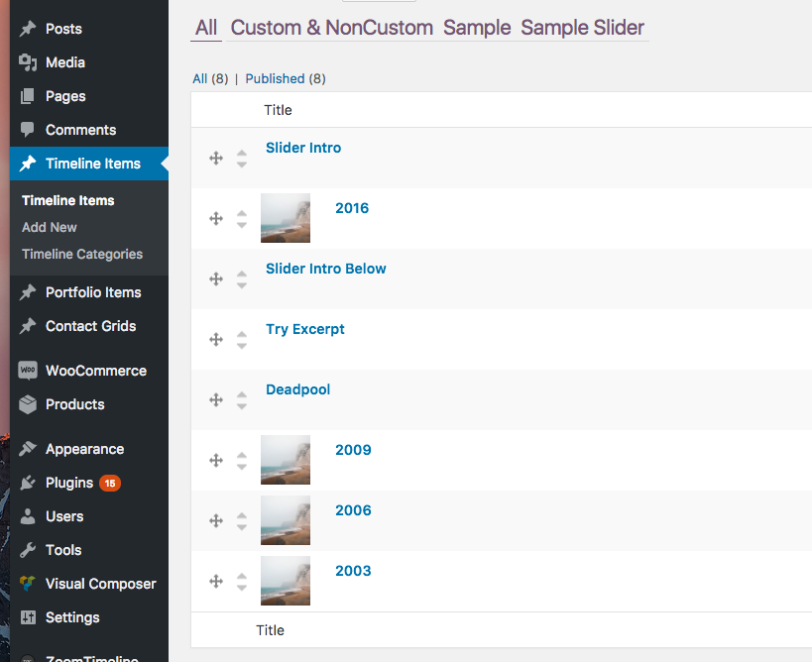Click the Comments bubble icon

click(28, 130)
